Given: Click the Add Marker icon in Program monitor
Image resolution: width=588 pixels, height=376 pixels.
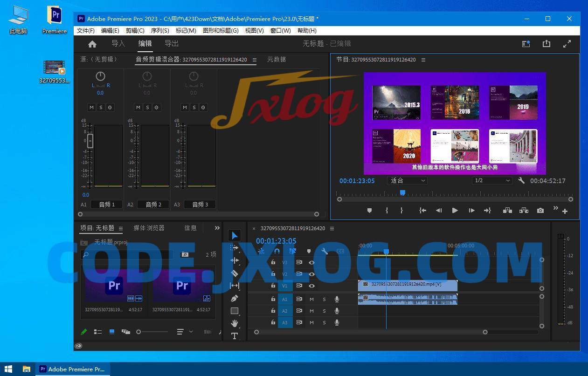Looking at the screenshot, I should tap(370, 210).
